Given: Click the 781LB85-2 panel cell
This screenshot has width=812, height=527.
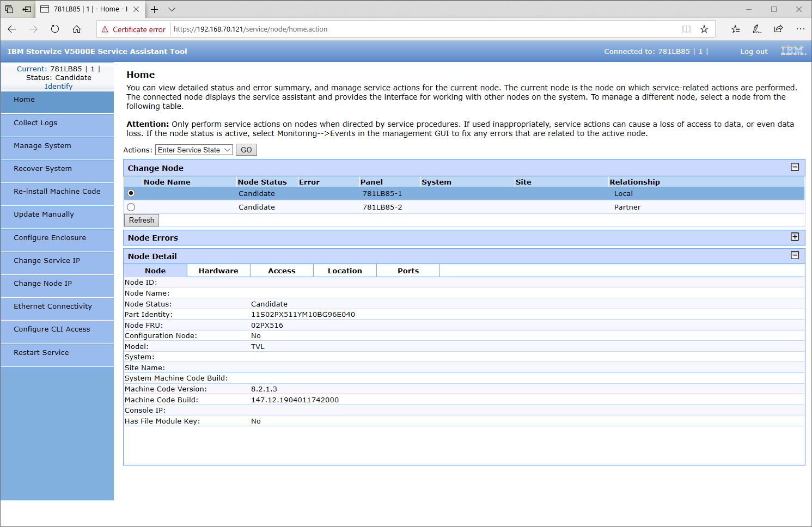Looking at the screenshot, I should tap(382, 207).
